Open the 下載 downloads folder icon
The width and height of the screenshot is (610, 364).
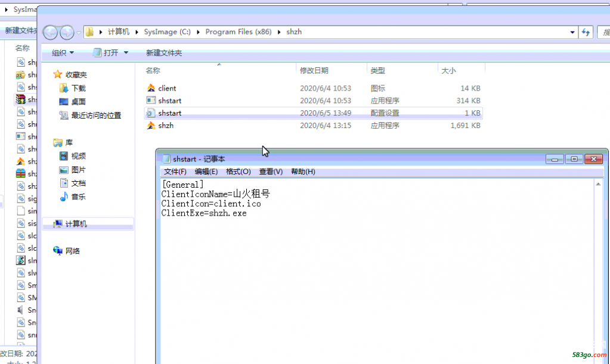[64, 88]
